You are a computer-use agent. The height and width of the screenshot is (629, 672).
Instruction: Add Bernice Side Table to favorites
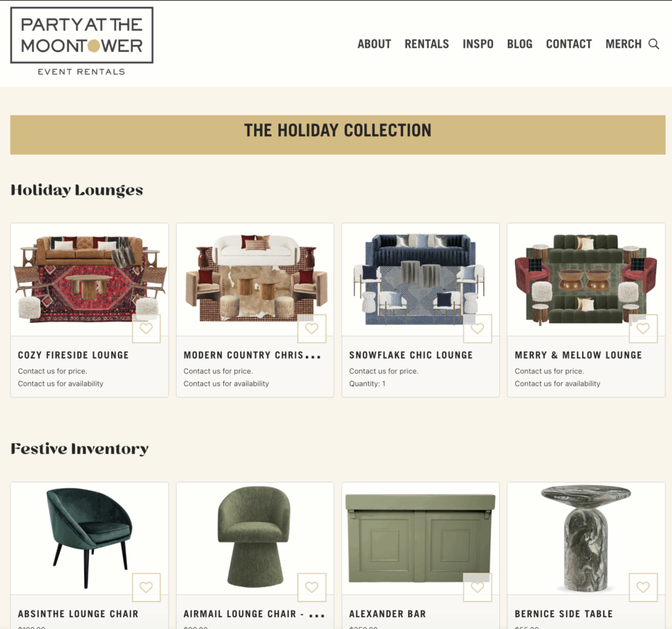pos(643,587)
